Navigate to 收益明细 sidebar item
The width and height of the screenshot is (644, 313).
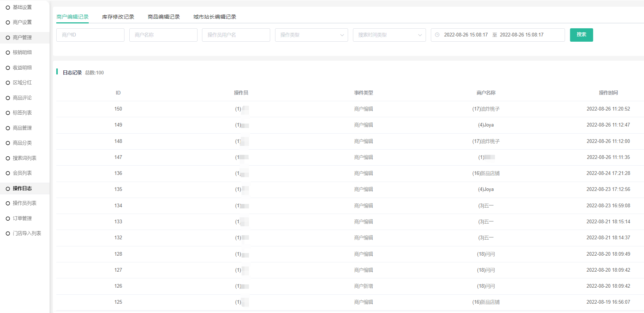coord(22,68)
